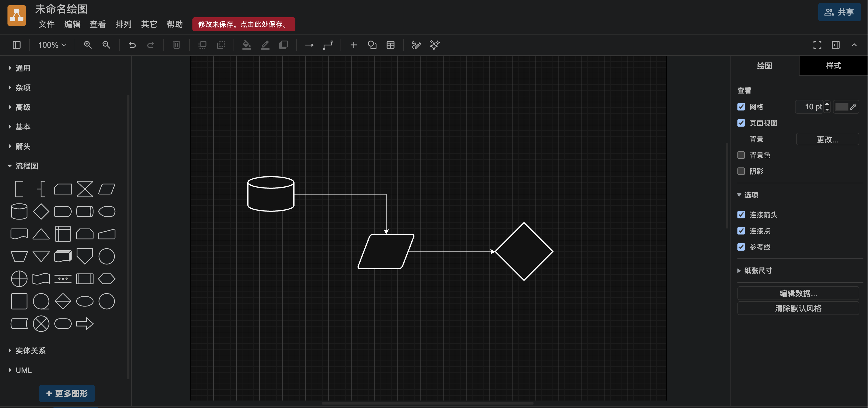This screenshot has height=408, width=868.
Task: Uncheck the 连接点 checkbox
Action: coord(741,231)
